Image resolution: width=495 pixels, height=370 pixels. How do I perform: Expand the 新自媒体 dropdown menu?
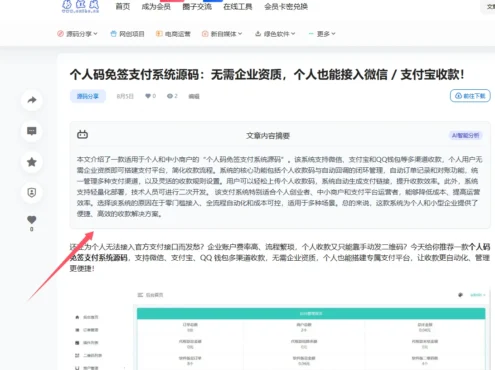tap(222, 34)
